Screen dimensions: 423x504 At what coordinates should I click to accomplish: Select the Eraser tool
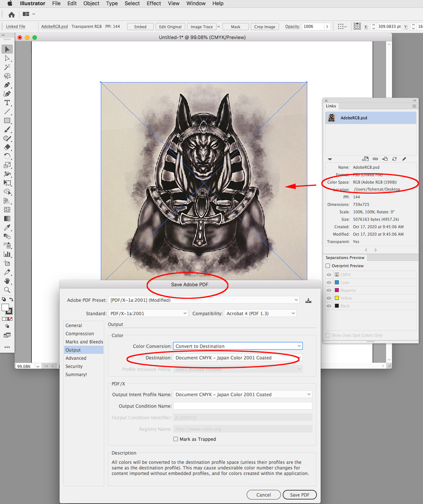click(x=7, y=147)
